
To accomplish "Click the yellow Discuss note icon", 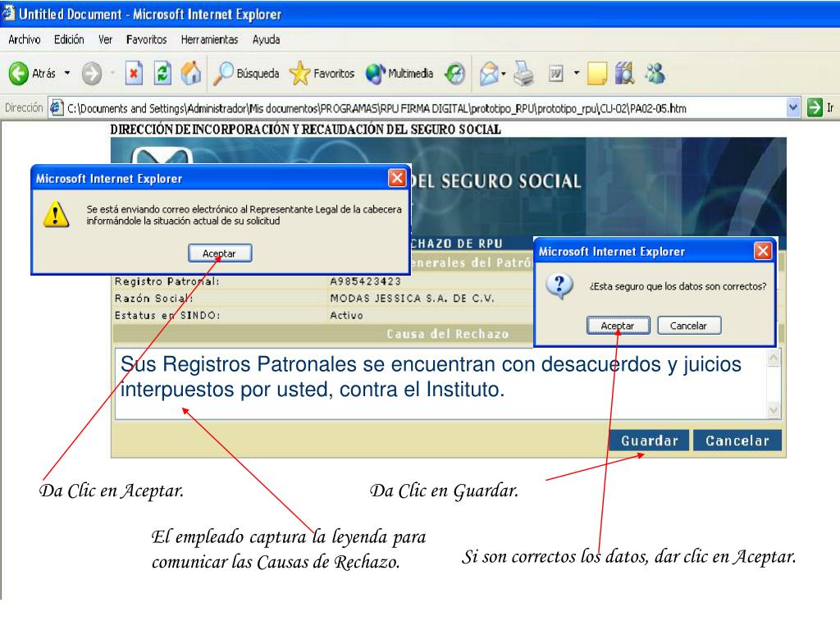I will coord(597,73).
